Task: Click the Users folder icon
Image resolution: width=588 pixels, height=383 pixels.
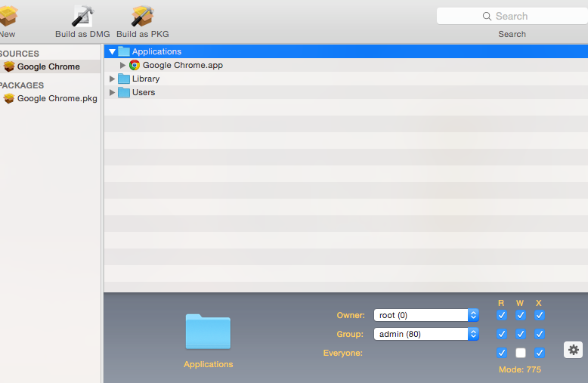Action: [x=124, y=92]
